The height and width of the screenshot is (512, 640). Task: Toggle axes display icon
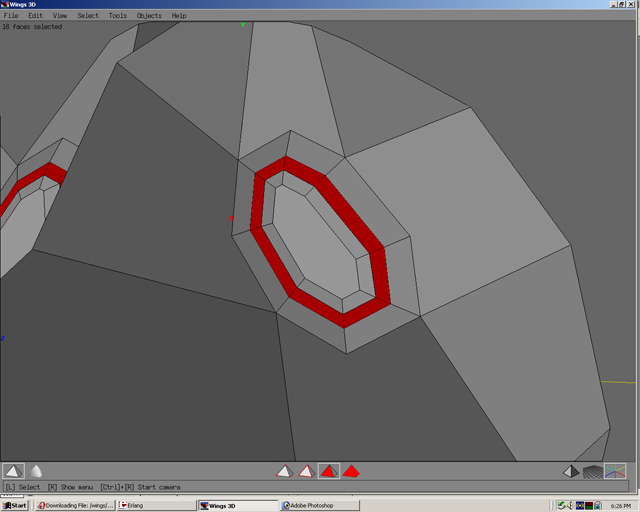coord(615,471)
